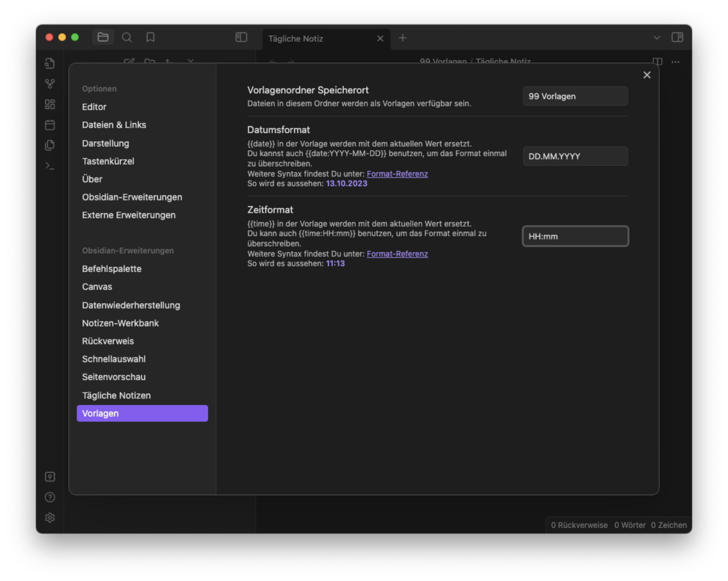Select Befehlspalette plugin settings
Screen dimensions: 728x581
click(x=142, y=268)
